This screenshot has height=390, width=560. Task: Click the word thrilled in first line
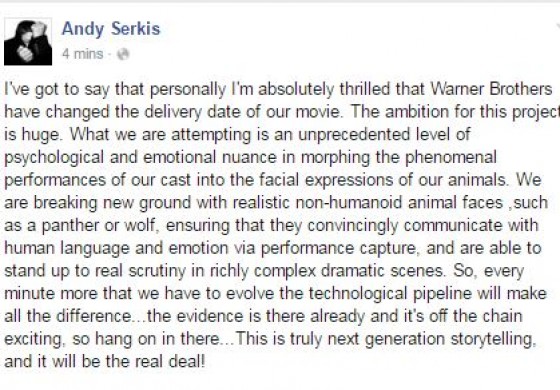click(x=362, y=89)
